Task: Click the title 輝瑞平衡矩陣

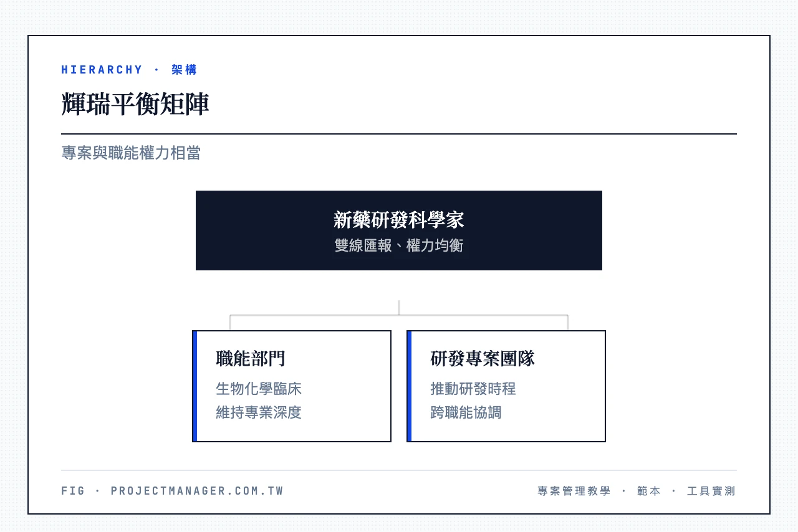Action: [135, 104]
